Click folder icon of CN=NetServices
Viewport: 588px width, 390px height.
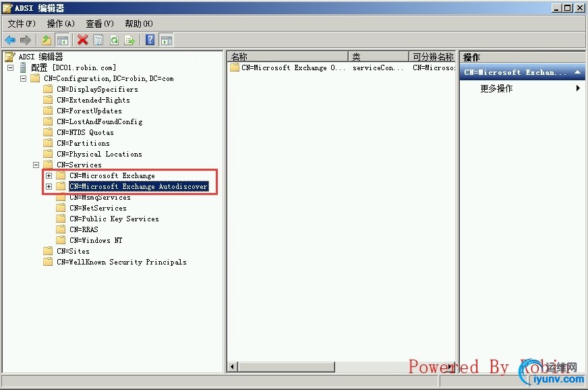tap(61, 208)
